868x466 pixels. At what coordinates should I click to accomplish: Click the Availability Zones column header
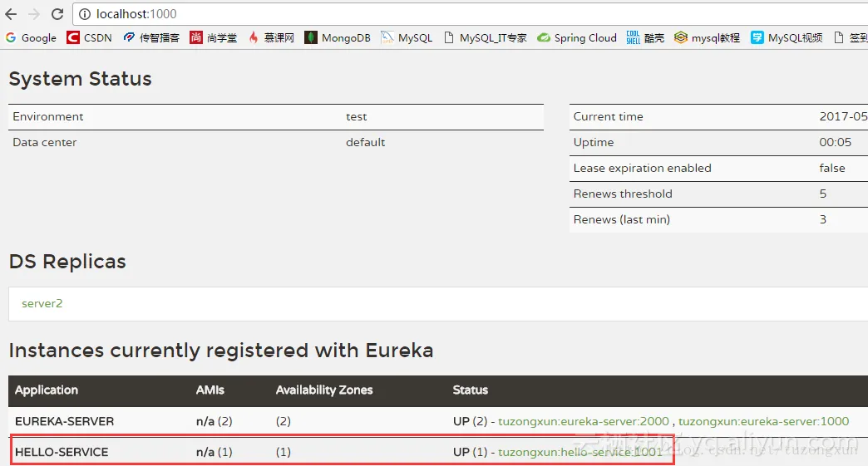point(324,390)
